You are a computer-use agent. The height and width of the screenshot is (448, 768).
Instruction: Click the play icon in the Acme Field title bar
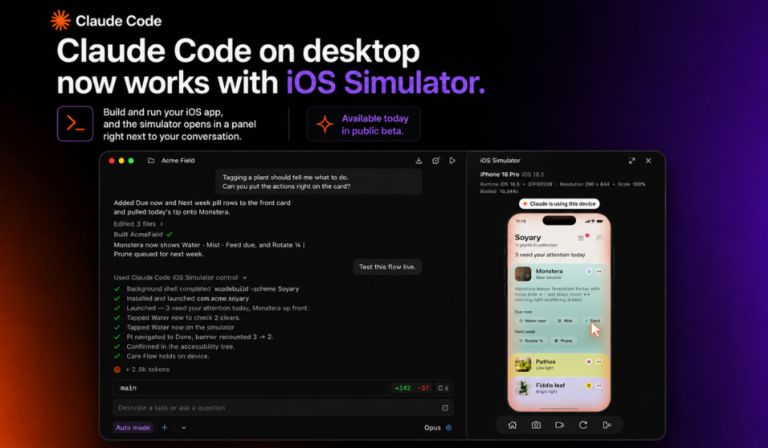(x=452, y=161)
